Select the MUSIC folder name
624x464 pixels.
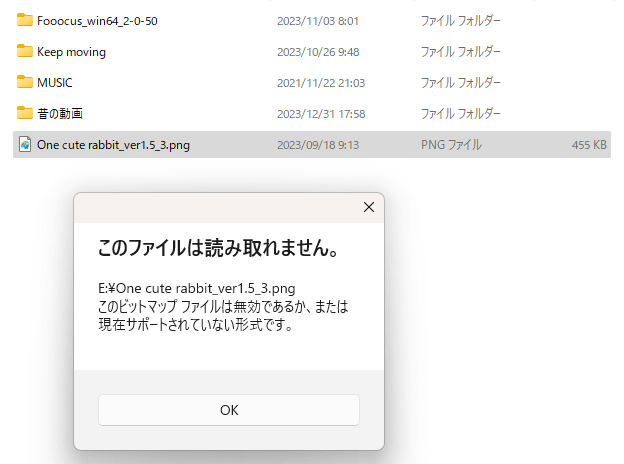[55, 83]
